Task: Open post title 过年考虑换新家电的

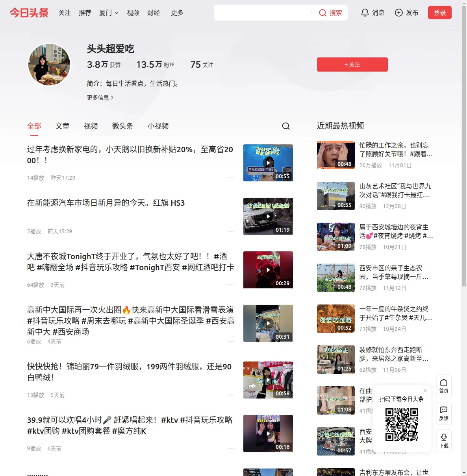Action: click(130, 155)
